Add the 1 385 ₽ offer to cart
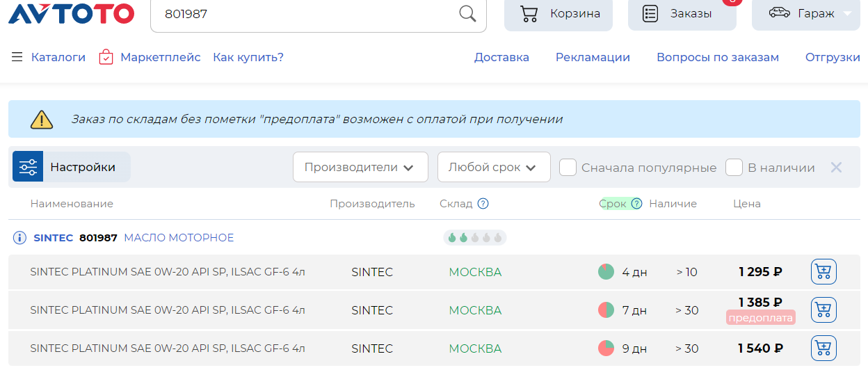The height and width of the screenshot is (377, 868). (823, 310)
